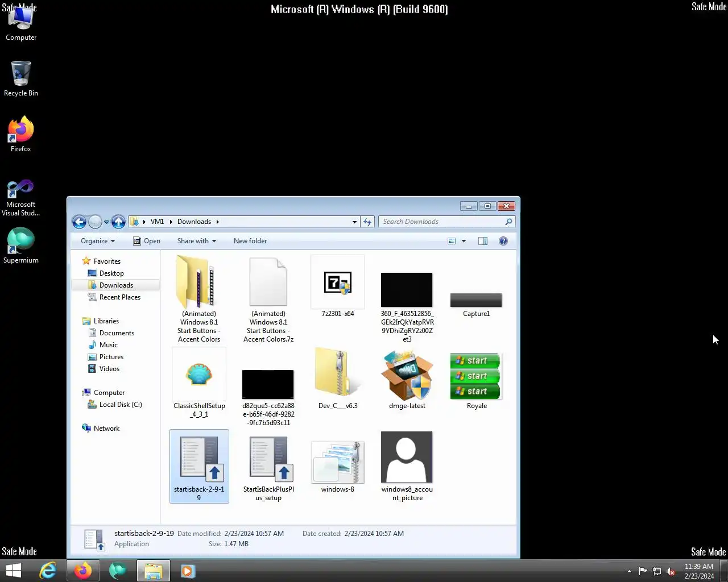Click the Open toolbar button
Image resolution: width=728 pixels, height=582 pixels.
[x=147, y=241]
